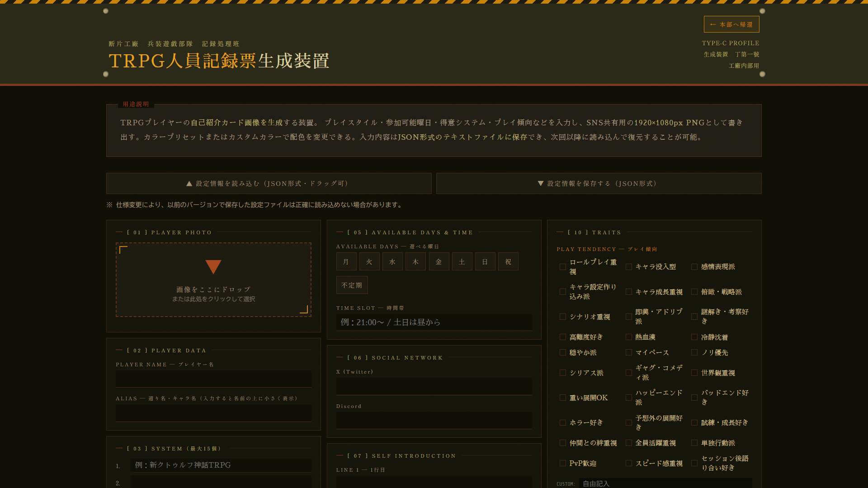
Task: Click the X (Twitter) input field
Action: [434, 386]
